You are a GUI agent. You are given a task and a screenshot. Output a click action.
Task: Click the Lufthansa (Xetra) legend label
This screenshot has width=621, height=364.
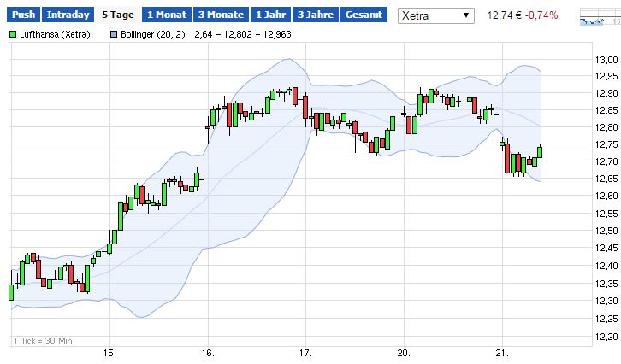[56, 34]
